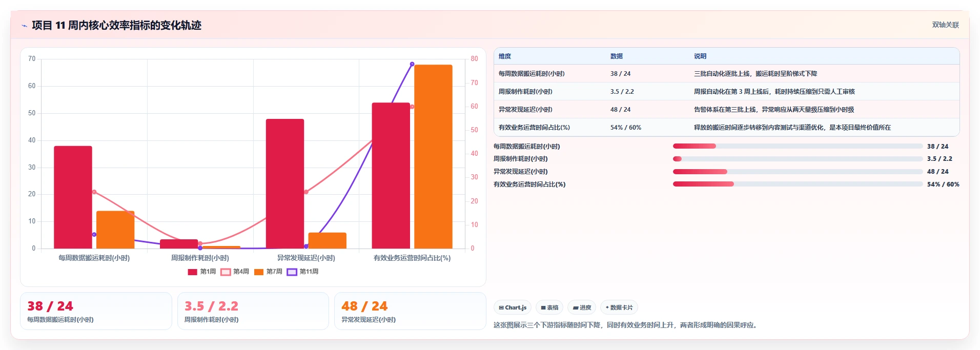Screen dimensions: 980x350
Task: Select the 38 / 24 data card
Action: [x=96, y=311]
